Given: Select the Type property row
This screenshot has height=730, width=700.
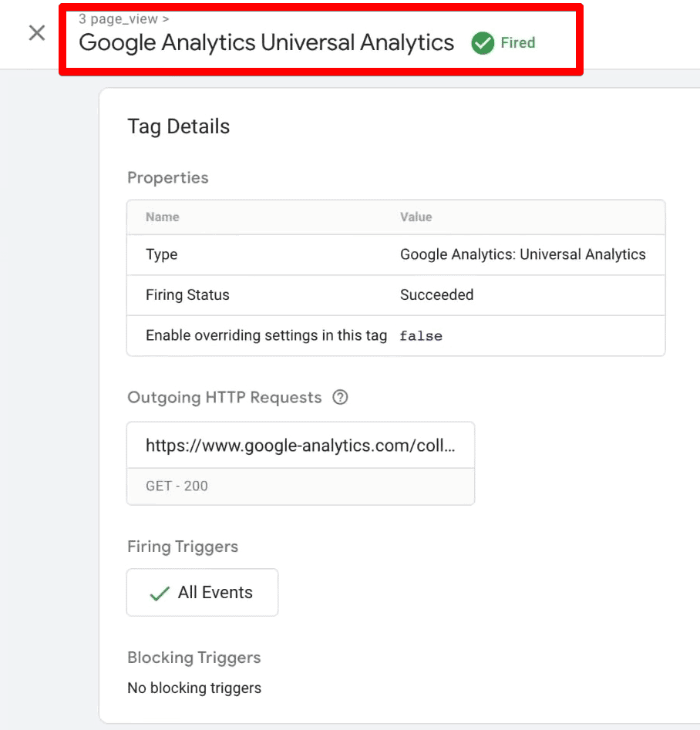Looking at the screenshot, I should pyautogui.click(x=396, y=254).
